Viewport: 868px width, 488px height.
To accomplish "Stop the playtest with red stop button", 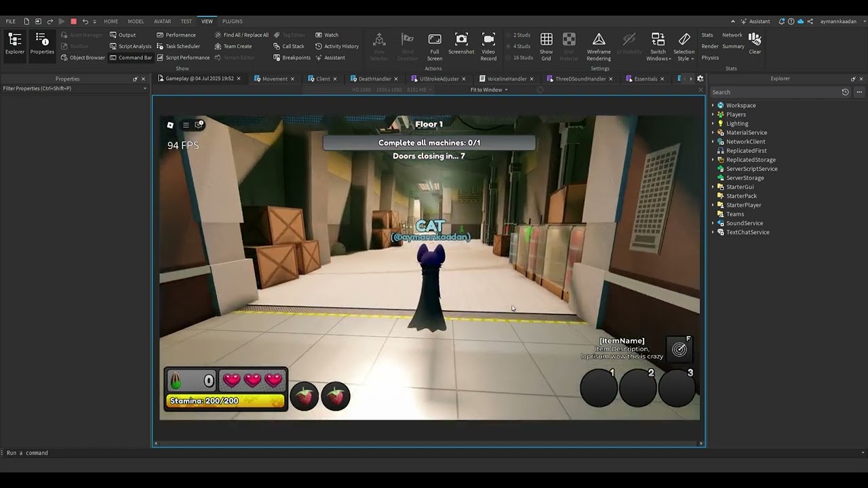I will (x=74, y=21).
